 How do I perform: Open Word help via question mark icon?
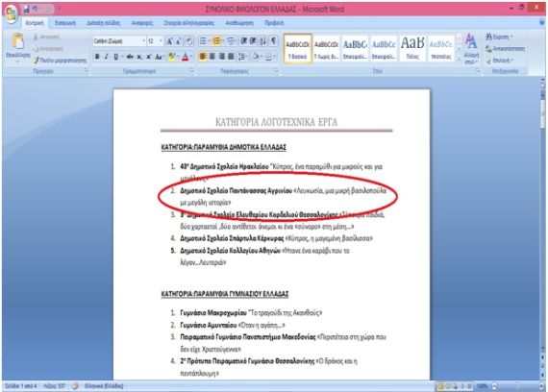[x=542, y=23]
